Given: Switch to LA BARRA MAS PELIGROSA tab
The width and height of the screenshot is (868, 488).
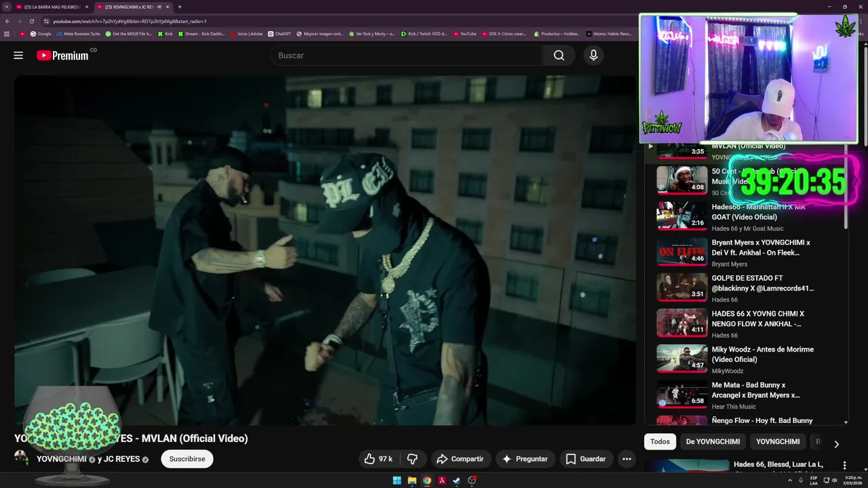Looking at the screenshot, I should [53, 7].
